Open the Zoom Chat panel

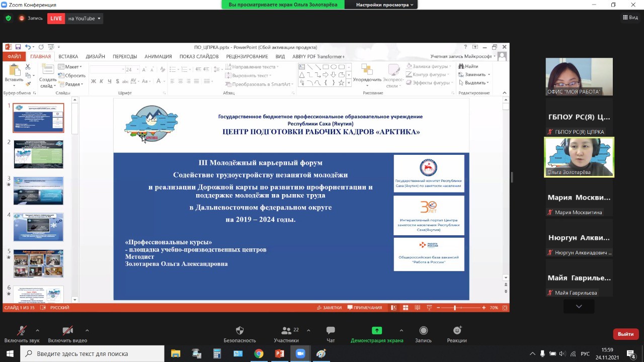click(x=331, y=334)
